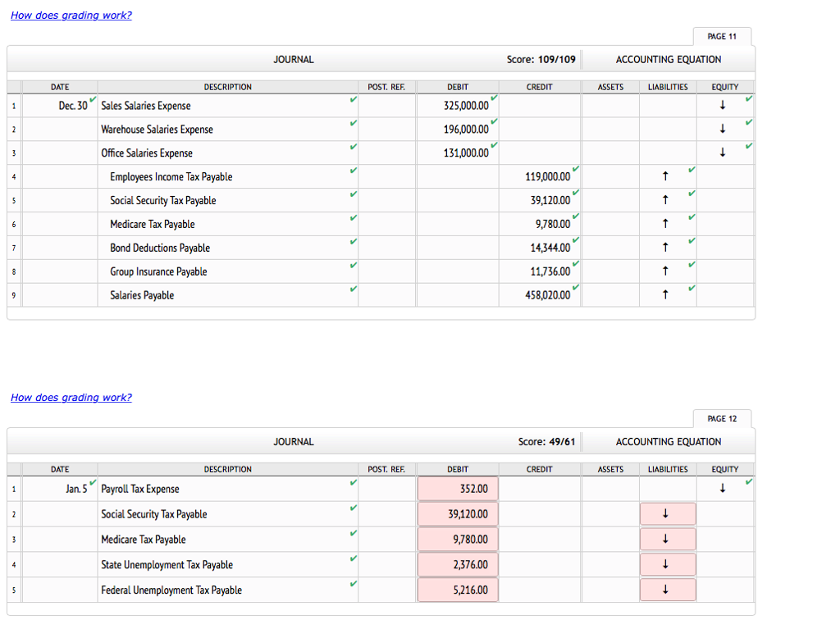Click equity down arrow for Warehouse Salaries Expense

click(x=722, y=129)
